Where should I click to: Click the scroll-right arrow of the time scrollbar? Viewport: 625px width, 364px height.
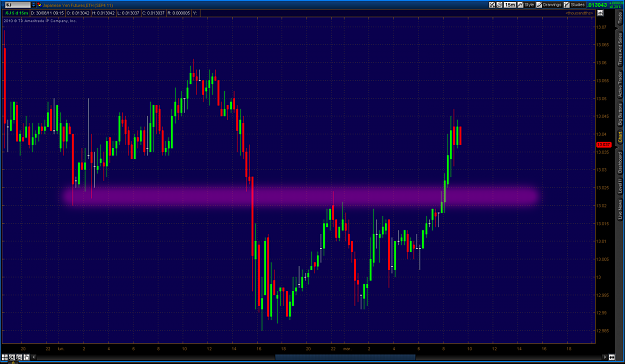(x=605, y=357)
